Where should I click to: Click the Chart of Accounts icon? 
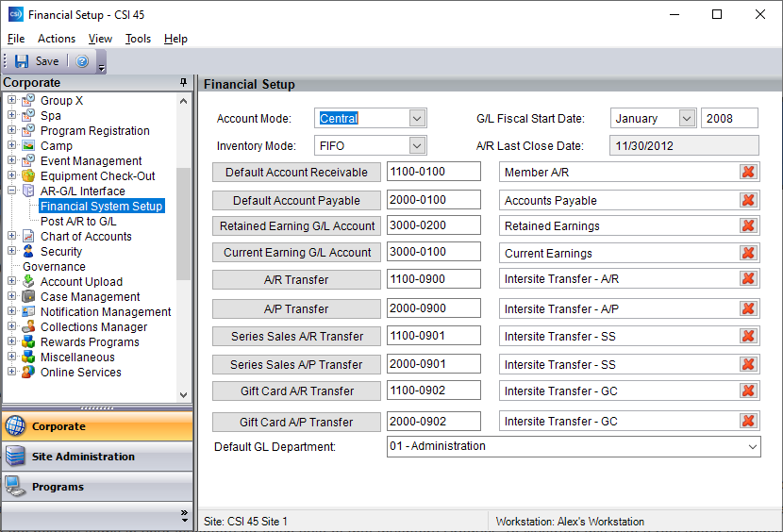click(28, 236)
